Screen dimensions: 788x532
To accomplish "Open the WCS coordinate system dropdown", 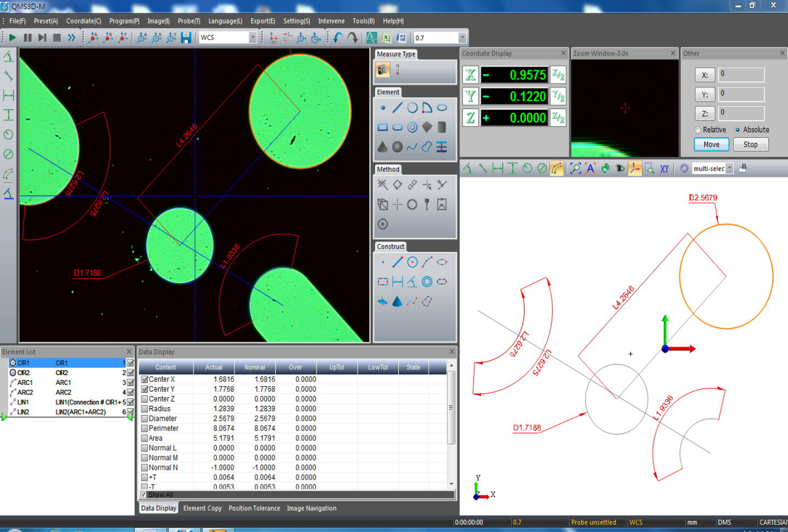I will point(252,38).
